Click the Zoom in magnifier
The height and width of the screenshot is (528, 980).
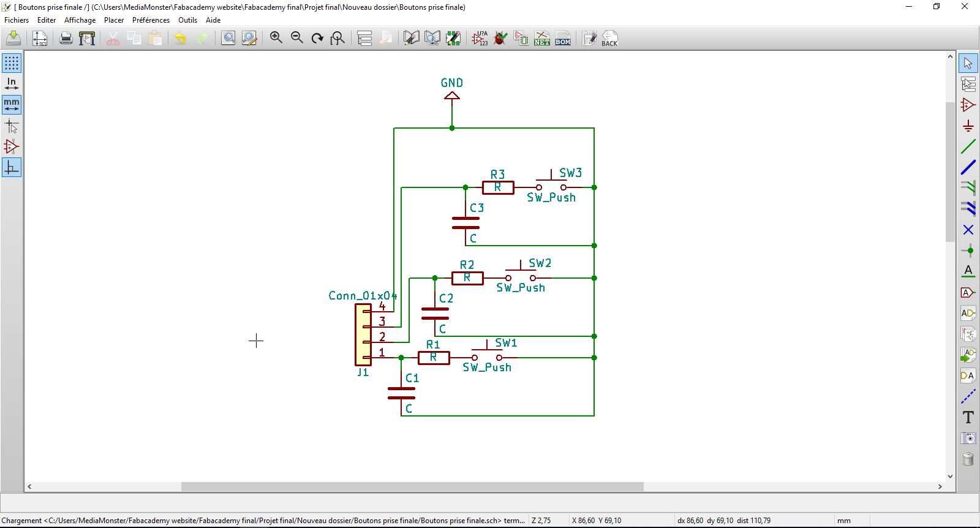point(276,39)
